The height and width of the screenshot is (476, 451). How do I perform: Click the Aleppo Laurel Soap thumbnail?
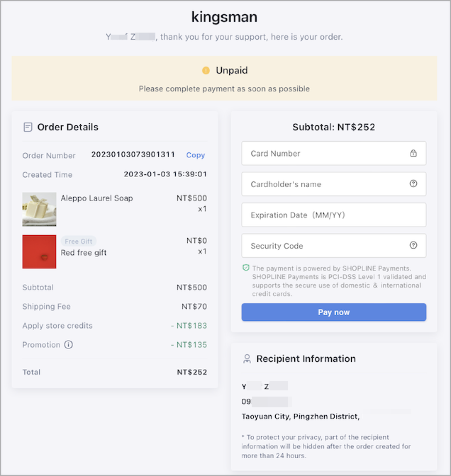[39, 209]
